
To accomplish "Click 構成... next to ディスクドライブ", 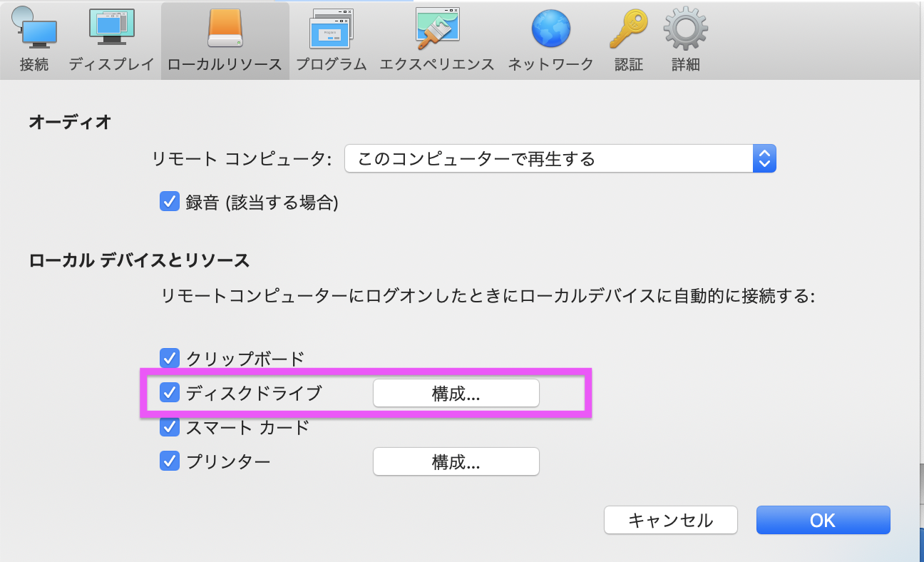I will pyautogui.click(x=456, y=392).
